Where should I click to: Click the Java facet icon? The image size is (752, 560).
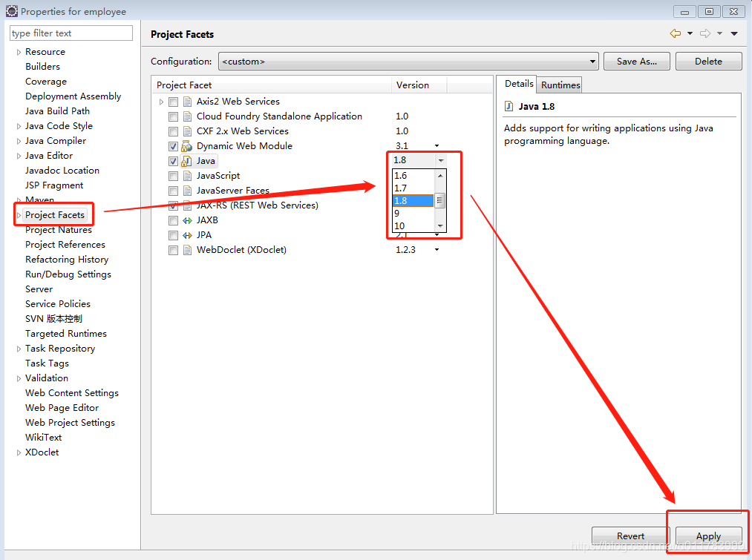(x=186, y=161)
